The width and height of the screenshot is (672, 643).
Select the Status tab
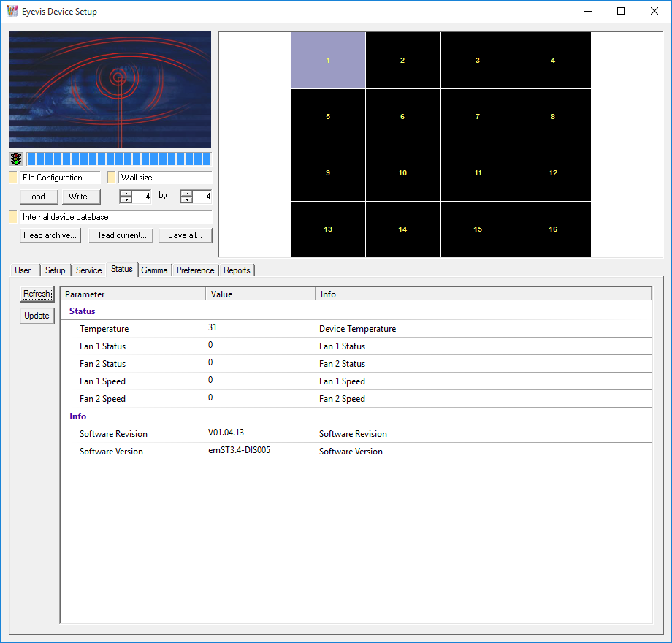pos(122,269)
